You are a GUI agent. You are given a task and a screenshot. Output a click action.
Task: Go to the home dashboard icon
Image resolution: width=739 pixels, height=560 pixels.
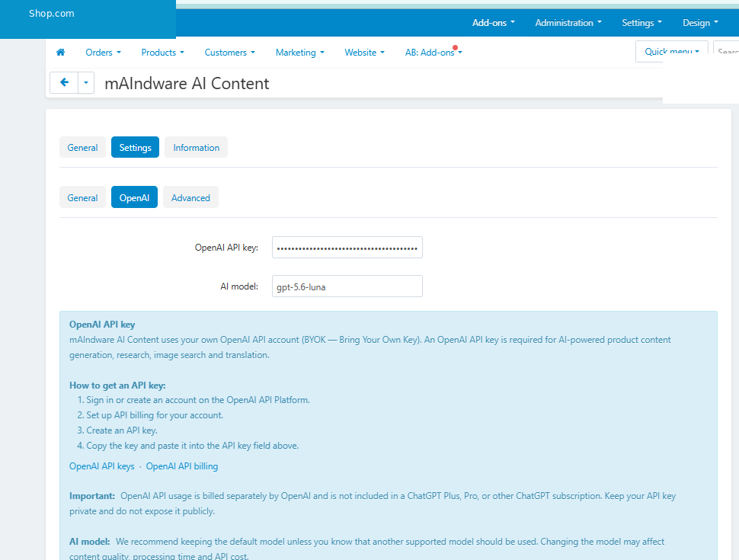point(60,53)
